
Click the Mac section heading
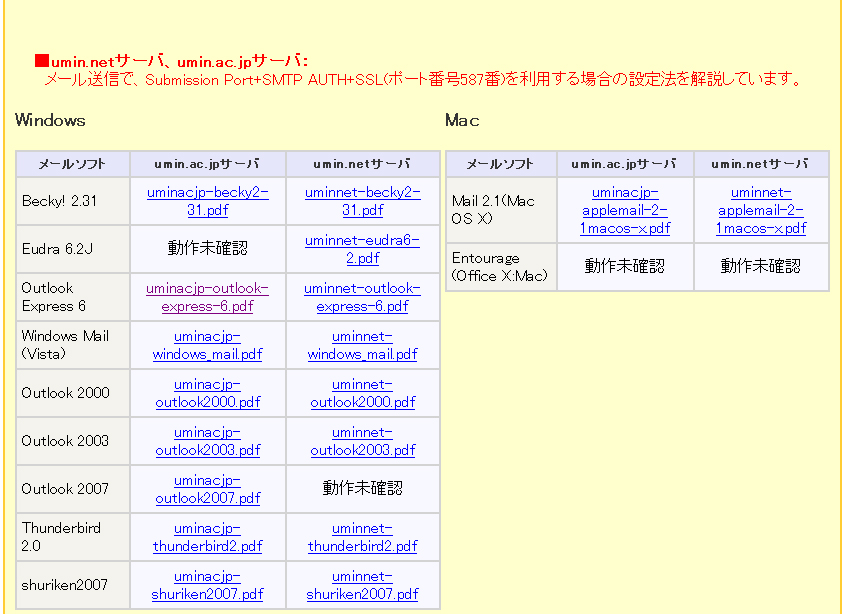pyautogui.click(x=462, y=120)
